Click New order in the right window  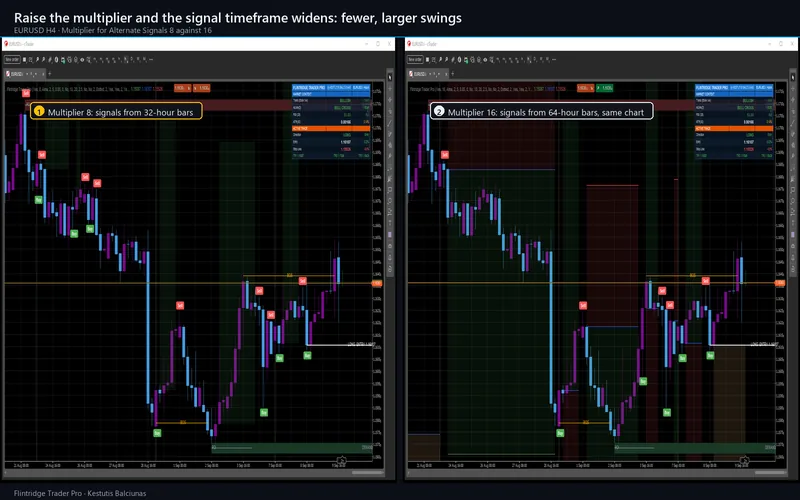415,60
